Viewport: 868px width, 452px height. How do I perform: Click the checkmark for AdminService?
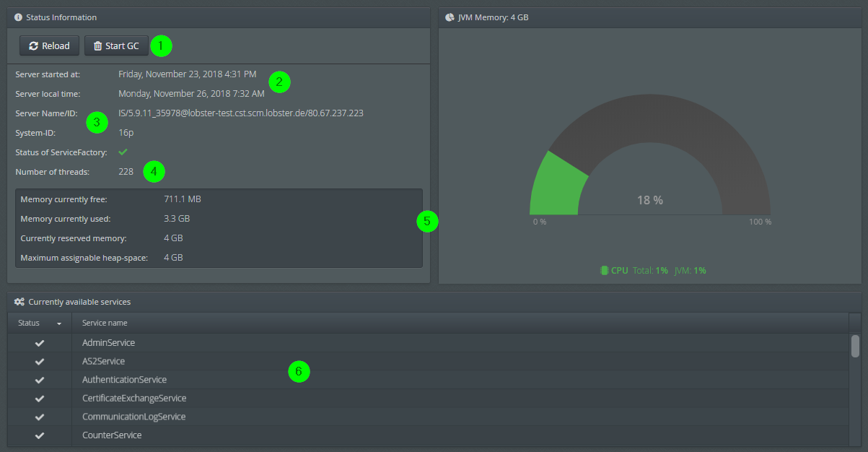click(40, 343)
